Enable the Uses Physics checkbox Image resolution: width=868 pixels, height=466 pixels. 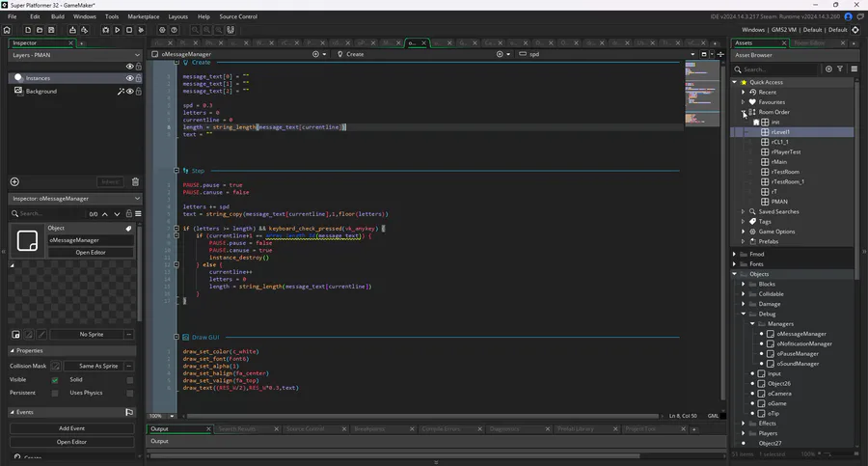[129, 393]
